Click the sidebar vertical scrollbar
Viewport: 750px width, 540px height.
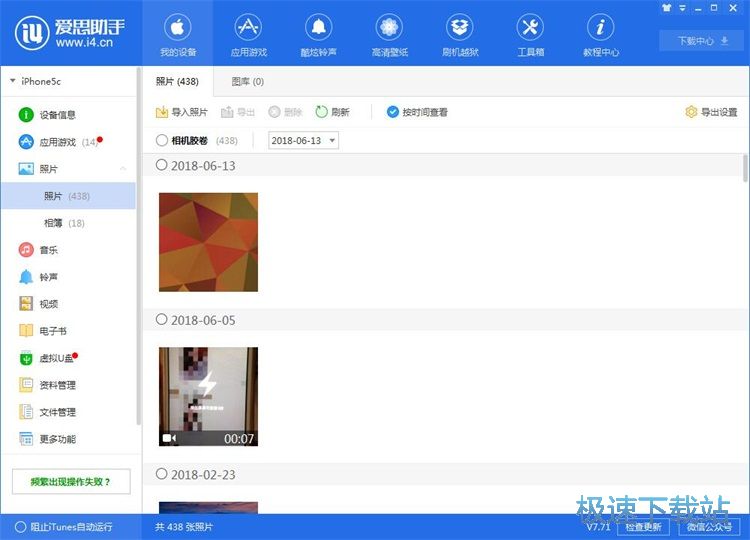pyautogui.click(x=138, y=246)
